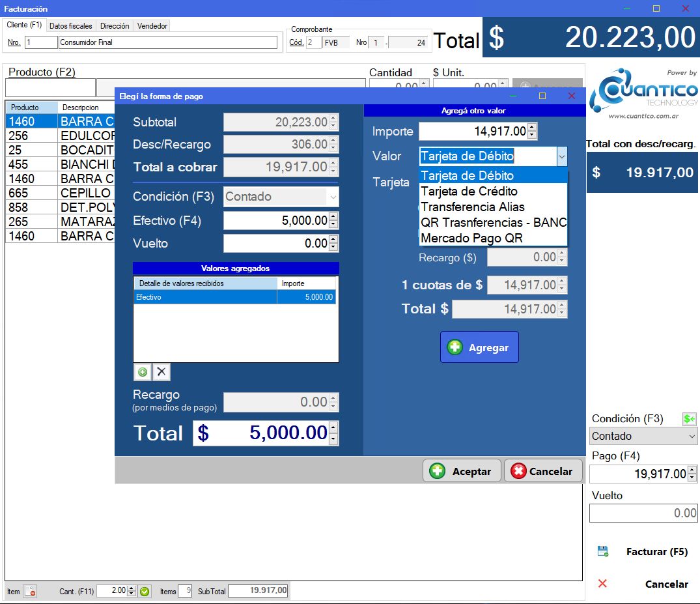Viewport: 700px width, 604px height.
Task: Choose QR Trasnferencias option
Action: tap(494, 222)
